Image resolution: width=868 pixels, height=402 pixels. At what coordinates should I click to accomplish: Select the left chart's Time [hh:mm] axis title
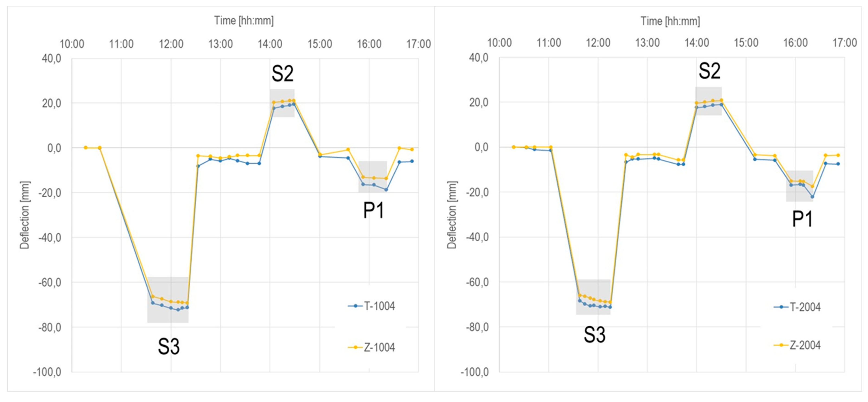244,21
